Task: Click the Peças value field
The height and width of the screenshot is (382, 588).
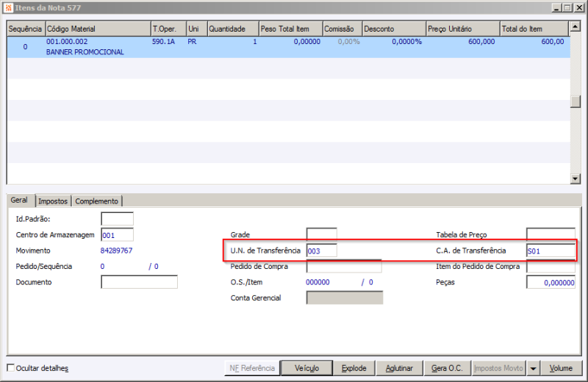Action: pos(551,282)
